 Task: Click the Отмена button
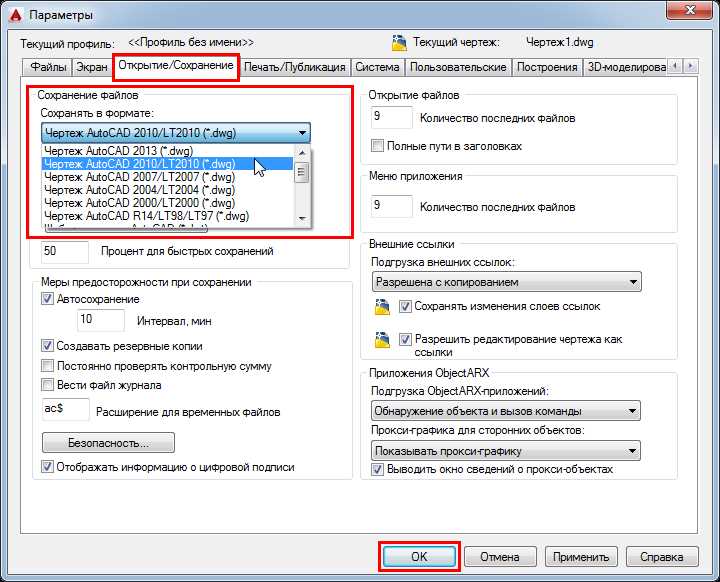[500, 557]
